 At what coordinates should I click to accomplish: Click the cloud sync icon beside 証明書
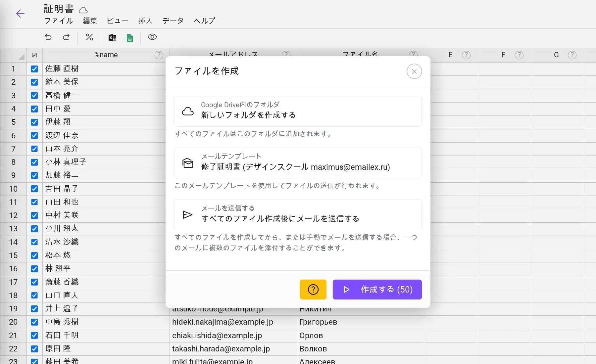[x=83, y=10]
